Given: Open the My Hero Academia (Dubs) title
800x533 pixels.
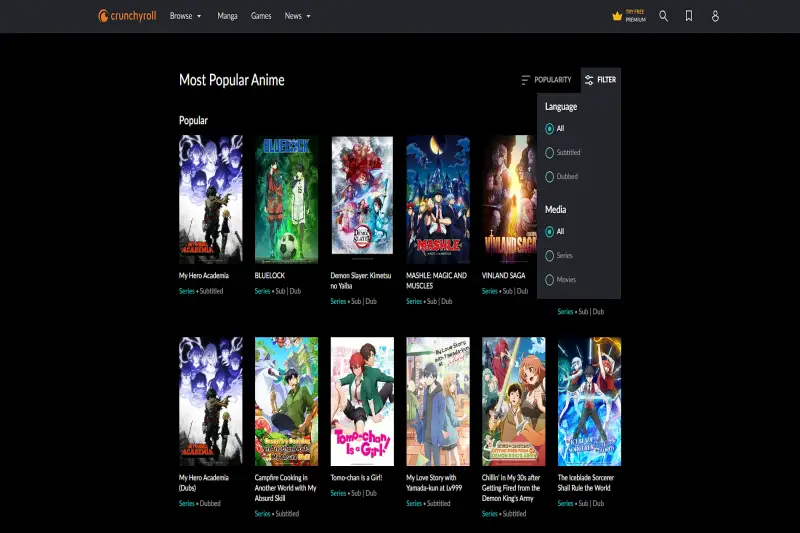Looking at the screenshot, I should coord(204,483).
